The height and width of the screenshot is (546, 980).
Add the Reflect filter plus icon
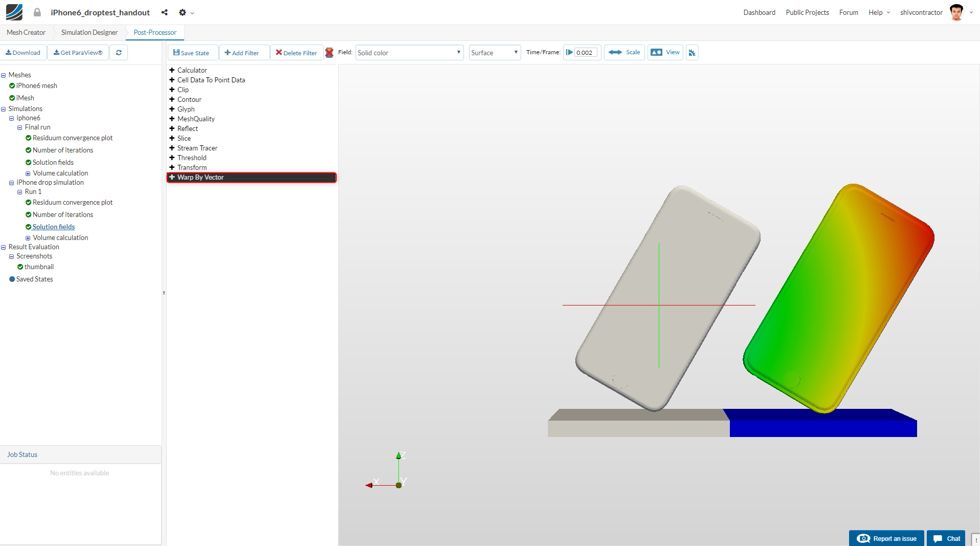tap(172, 128)
